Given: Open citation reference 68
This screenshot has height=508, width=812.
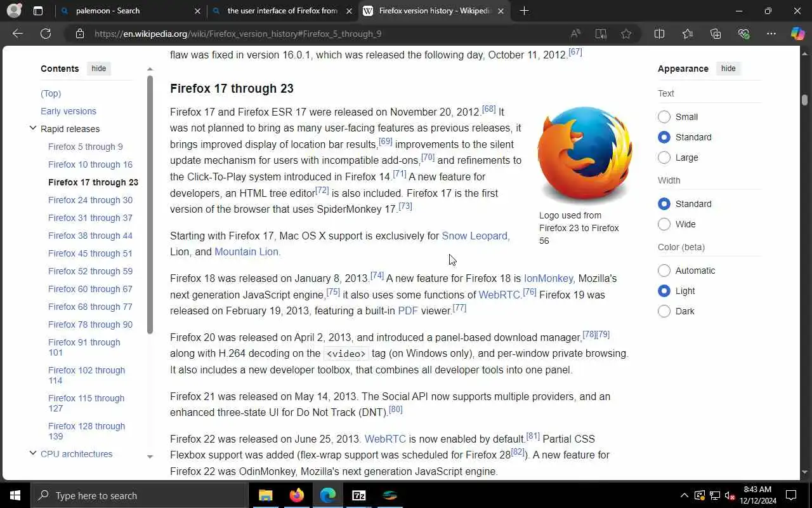Looking at the screenshot, I should (488, 109).
